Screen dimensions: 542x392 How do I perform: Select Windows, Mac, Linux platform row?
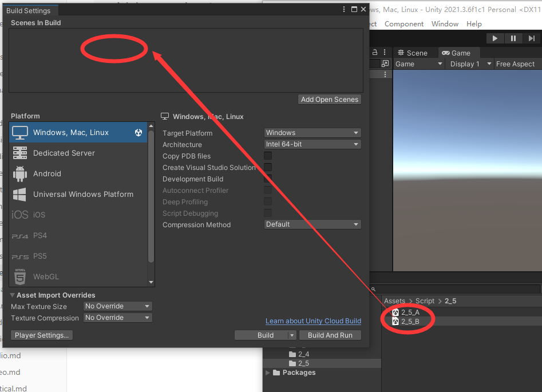[x=78, y=132]
